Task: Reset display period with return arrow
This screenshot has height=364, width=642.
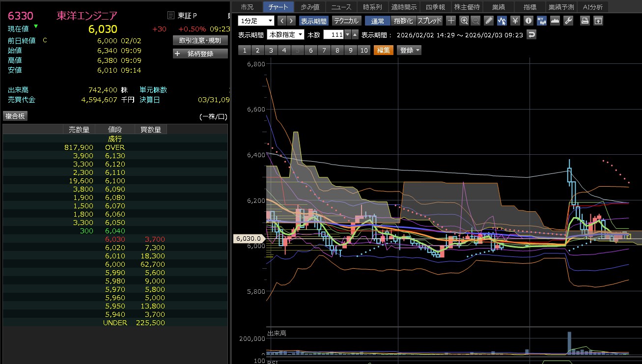Action: (x=531, y=35)
